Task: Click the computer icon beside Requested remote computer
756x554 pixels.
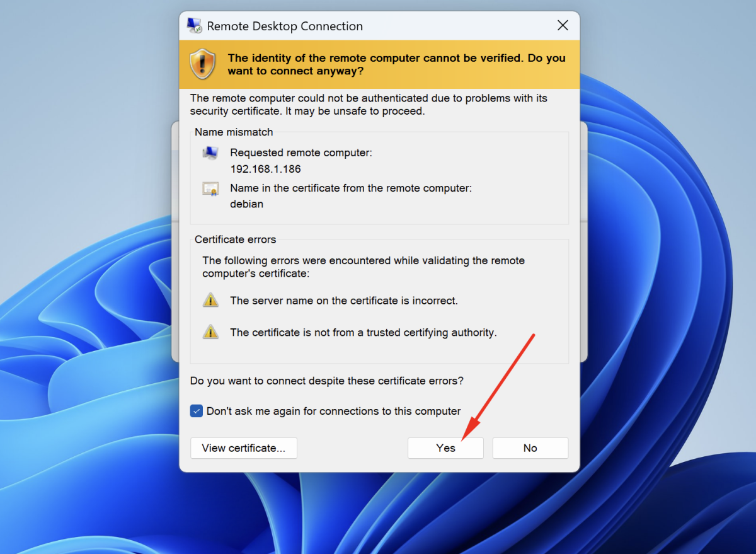Action: (210, 153)
